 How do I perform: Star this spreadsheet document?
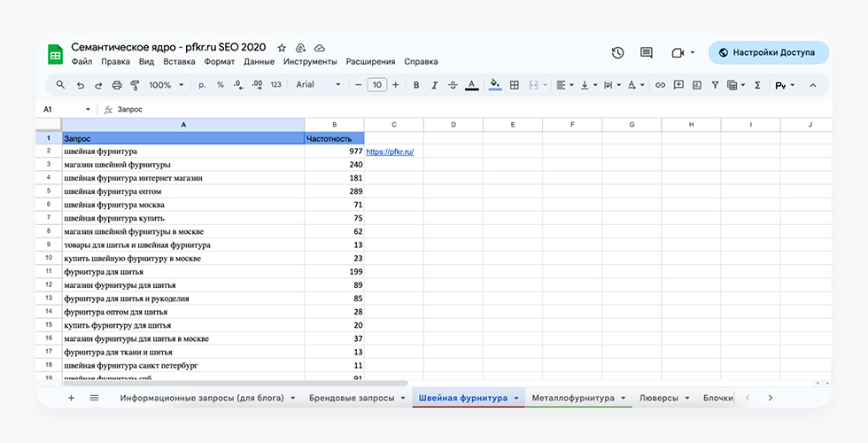(282, 48)
